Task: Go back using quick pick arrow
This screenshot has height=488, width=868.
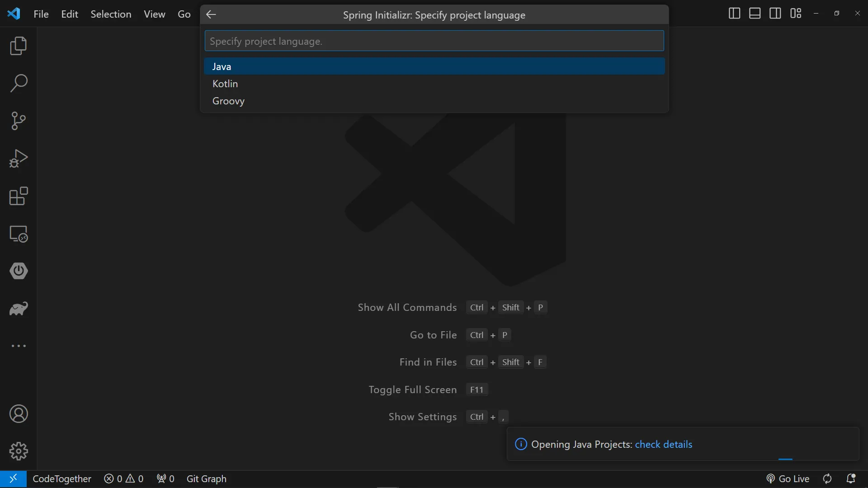Action: click(x=211, y=14)
